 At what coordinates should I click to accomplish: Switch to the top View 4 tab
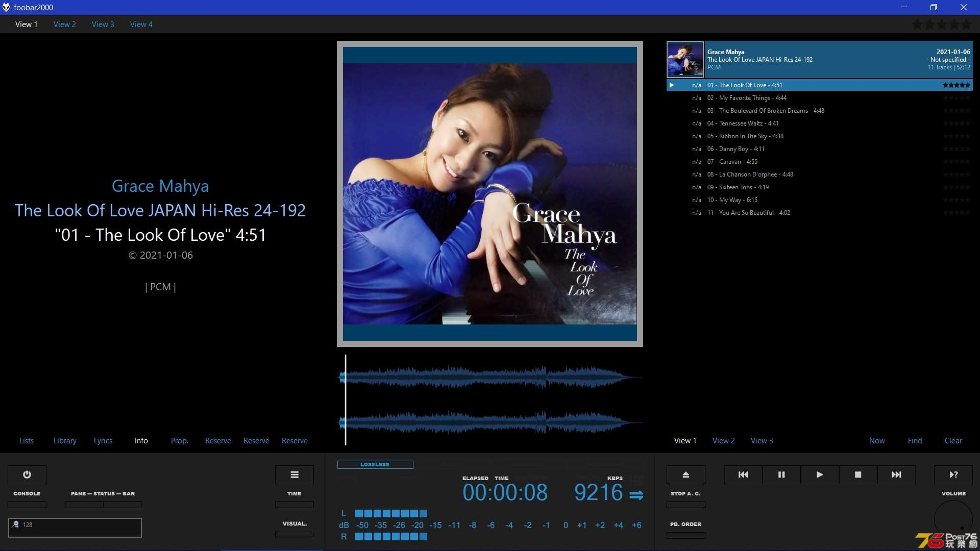pyautogui.click(x=141, y=24)
